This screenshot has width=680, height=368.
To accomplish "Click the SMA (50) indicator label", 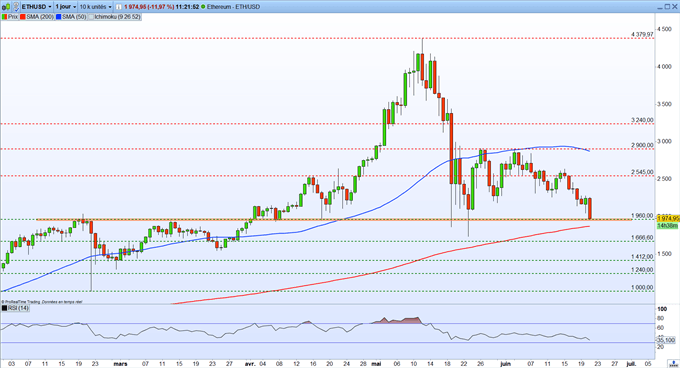I will (74, 17).
